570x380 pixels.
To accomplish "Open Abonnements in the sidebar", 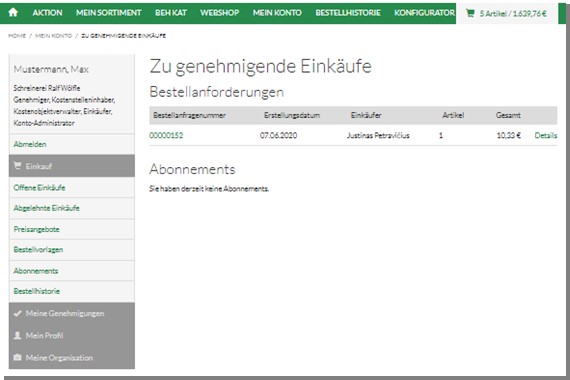I will point(36,271).
